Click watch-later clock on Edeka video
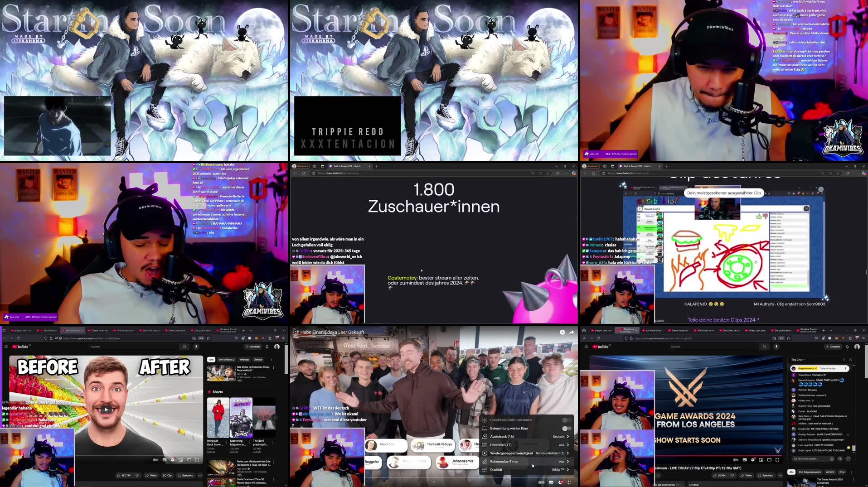The height and width of the screenshot is (487, 868). (562, 332)
